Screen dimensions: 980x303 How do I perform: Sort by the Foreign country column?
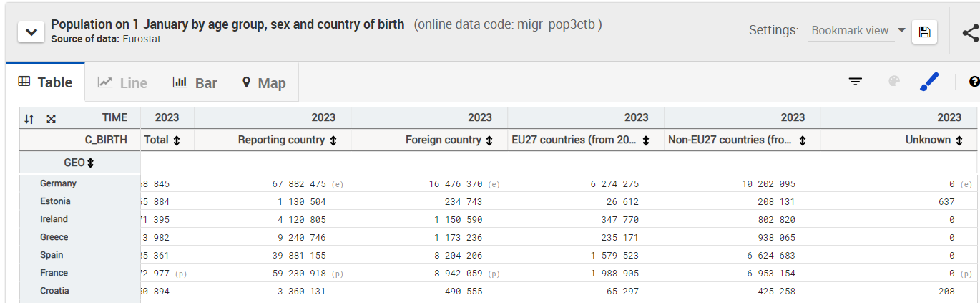489,140
